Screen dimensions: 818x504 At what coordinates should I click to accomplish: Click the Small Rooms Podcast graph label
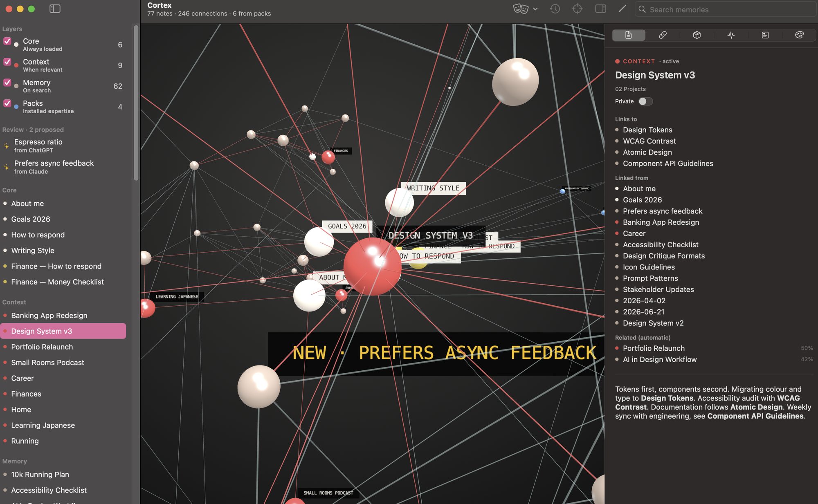pos(328,493)
